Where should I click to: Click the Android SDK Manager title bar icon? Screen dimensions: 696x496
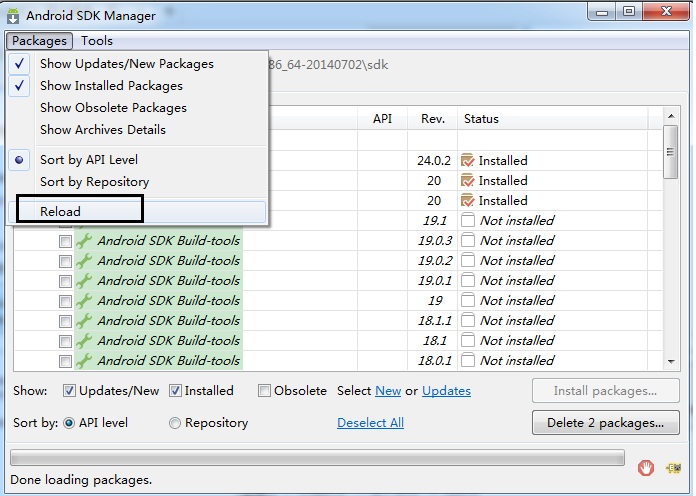click(13, 16)
